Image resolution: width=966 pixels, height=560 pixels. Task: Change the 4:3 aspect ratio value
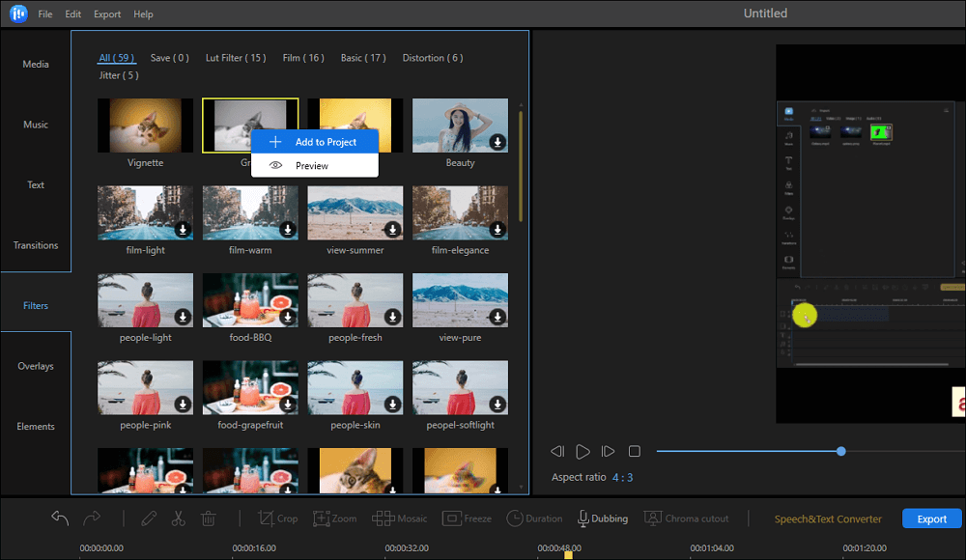click(622, 477)
